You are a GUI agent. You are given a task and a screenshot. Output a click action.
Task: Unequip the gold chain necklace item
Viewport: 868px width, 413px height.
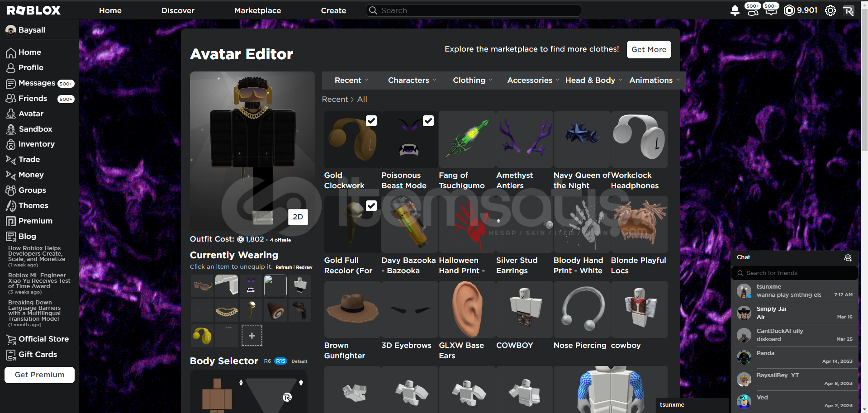click(x=227, y=310)
